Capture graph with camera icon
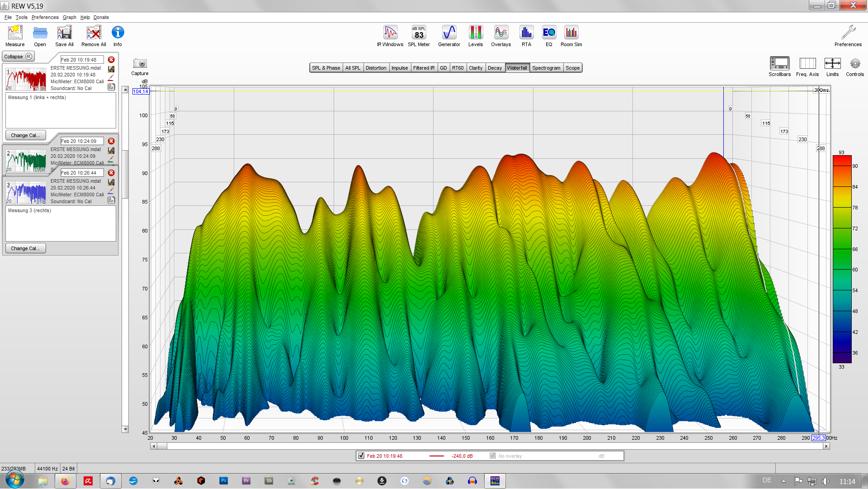868x489 pixels. click(x=140, y=64)
